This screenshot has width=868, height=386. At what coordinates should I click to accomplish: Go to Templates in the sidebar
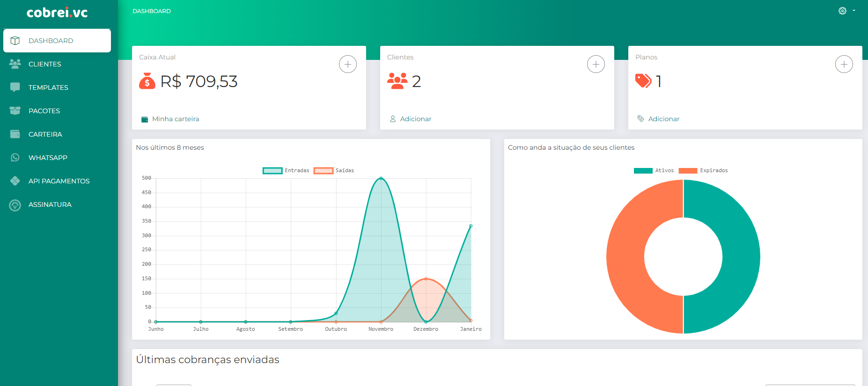coord(48,87)
